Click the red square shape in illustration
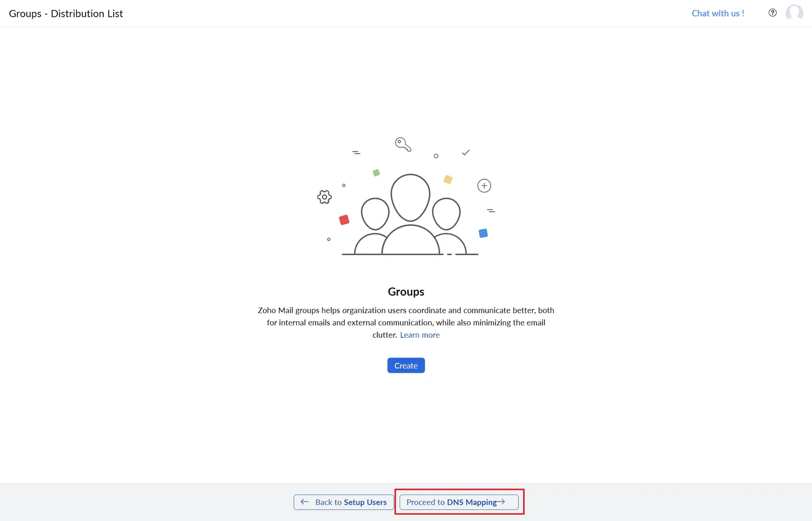The width and height of the screenshot is (812, 521). coord(344,220)
